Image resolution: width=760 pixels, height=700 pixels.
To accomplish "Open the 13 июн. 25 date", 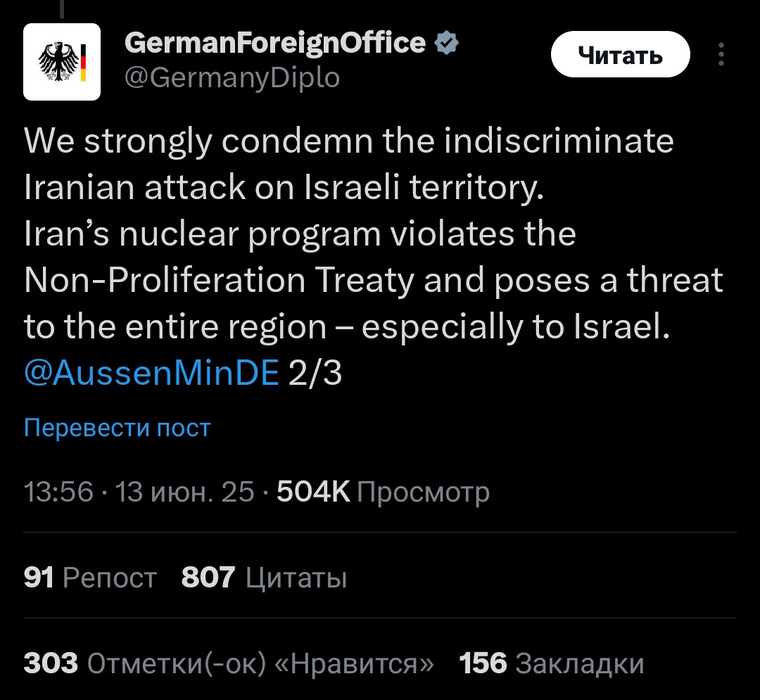I will tap(184, 492).
